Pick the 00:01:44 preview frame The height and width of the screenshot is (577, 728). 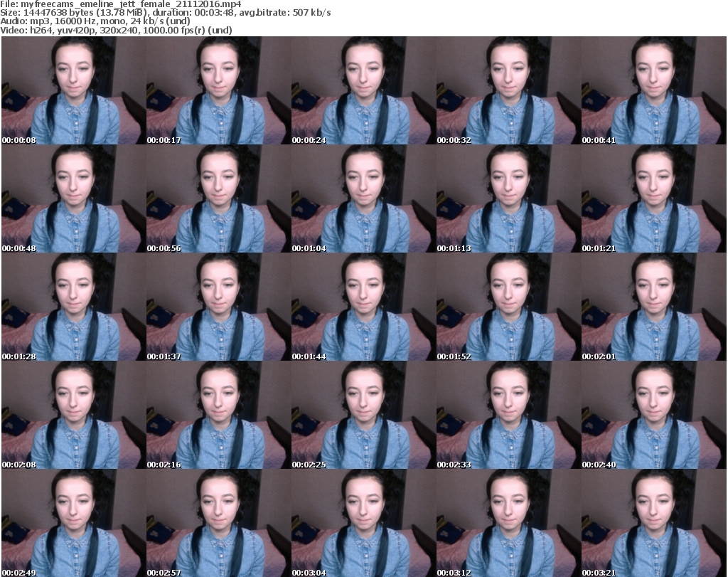(x=363, y=307)
